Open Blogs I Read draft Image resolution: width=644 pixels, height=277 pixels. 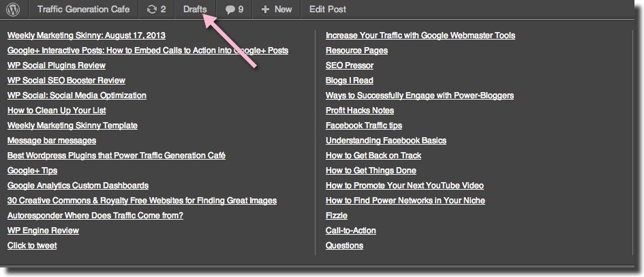point(350,81)
